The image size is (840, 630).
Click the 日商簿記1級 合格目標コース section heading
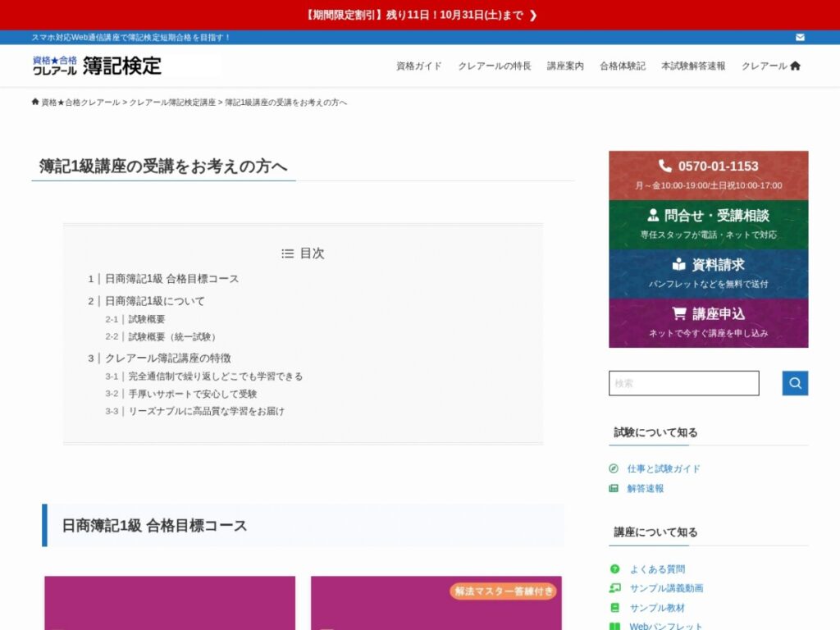pyautogui.click(x=154, y=526)
